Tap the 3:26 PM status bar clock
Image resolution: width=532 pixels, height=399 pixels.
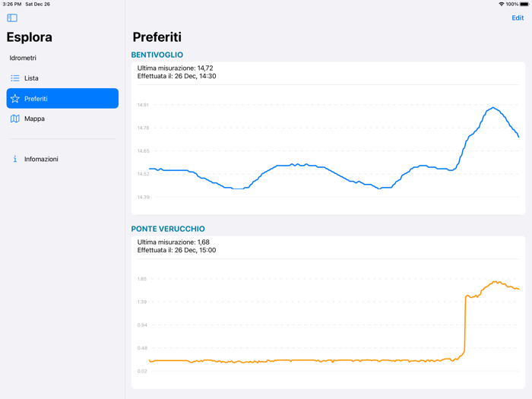(12, 4)
